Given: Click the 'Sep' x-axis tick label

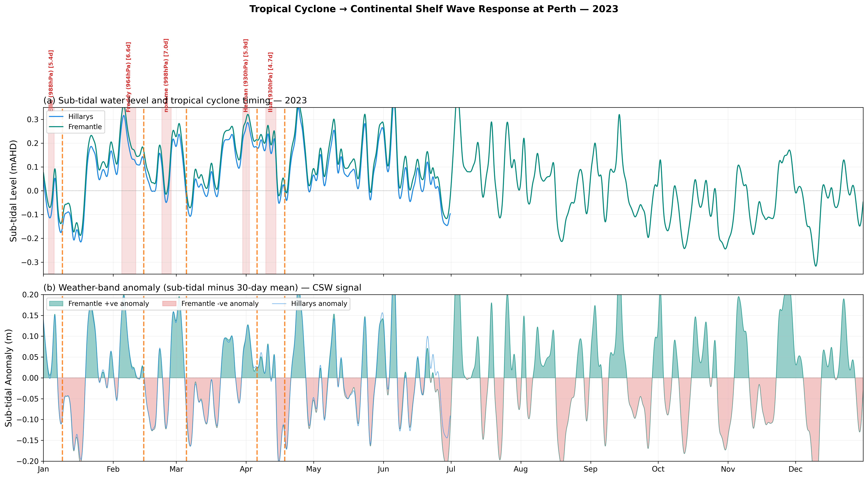Looking at the screenshot, I should pyautogui.click(x=591, y=469).
